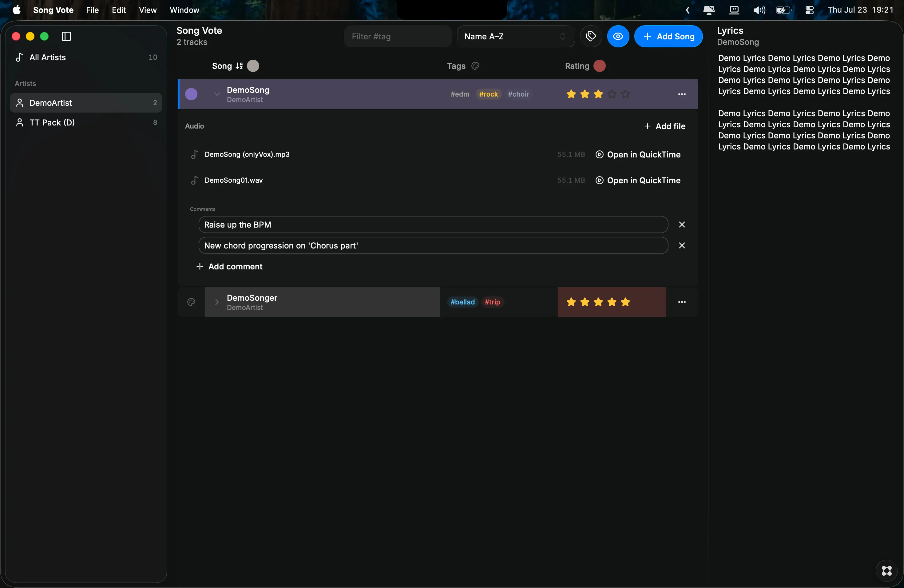Edit the 'New chord progression' comment field
Image resolution: width=904 pixels, height=588 pixels.
[x=433, y=246]
